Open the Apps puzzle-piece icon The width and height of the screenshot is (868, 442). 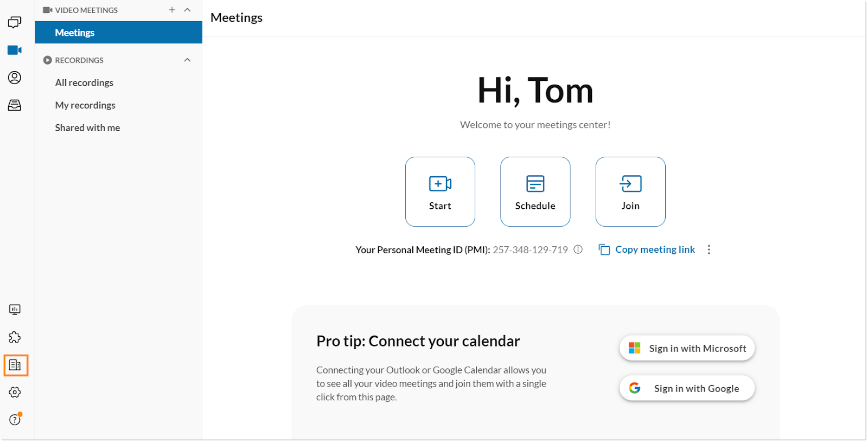[x=15, y=337]
